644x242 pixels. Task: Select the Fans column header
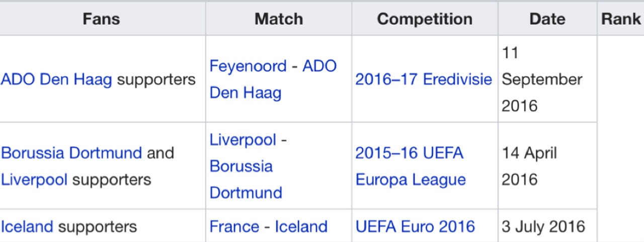(x=102, y=19)
